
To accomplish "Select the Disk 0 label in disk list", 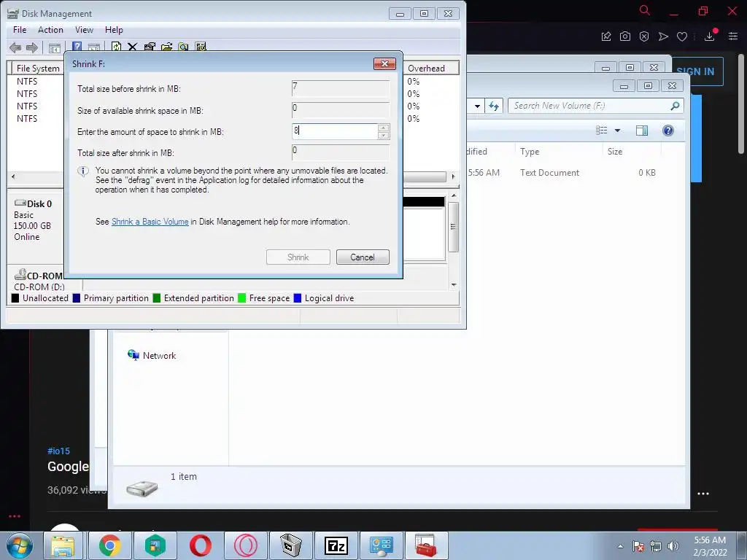I will coord(39,204).
